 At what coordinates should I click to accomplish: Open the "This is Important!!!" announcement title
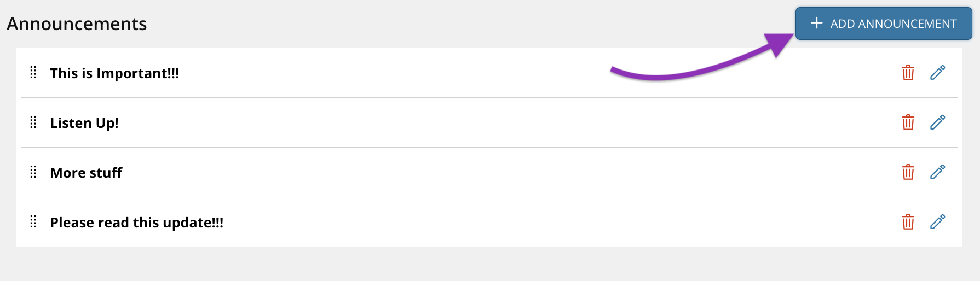pyautogui.click(x=114, y=73)
